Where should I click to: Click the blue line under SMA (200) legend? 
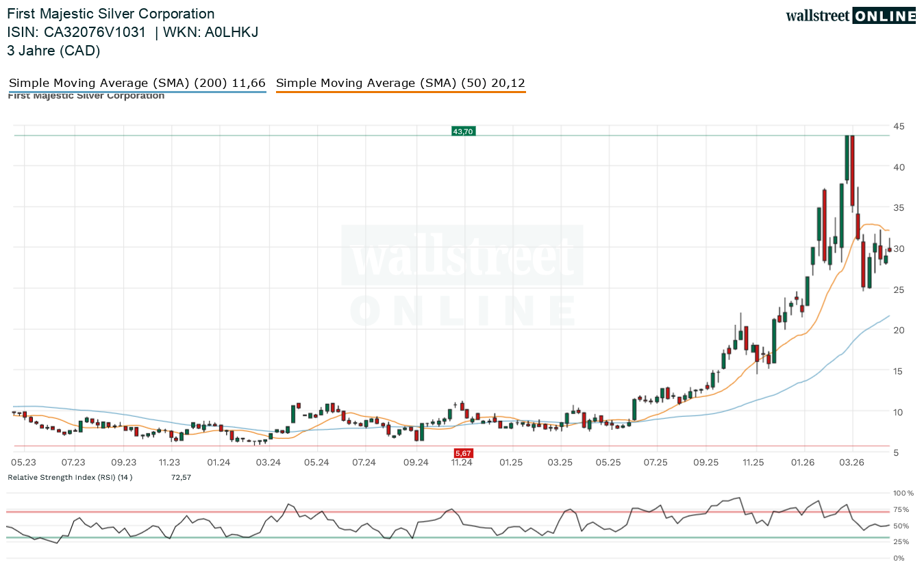pos(137,91)
